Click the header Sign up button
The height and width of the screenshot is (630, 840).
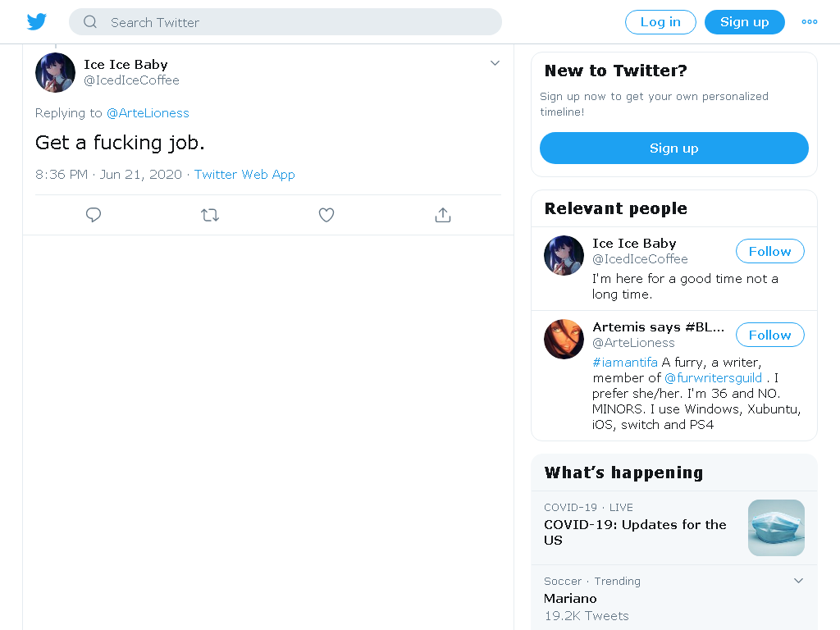coord(744,22)
